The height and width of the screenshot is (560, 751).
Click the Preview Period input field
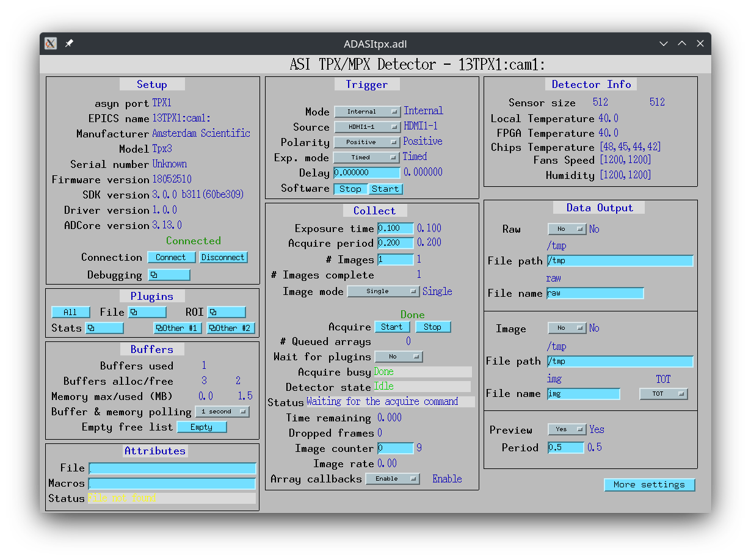coord(566,448)
